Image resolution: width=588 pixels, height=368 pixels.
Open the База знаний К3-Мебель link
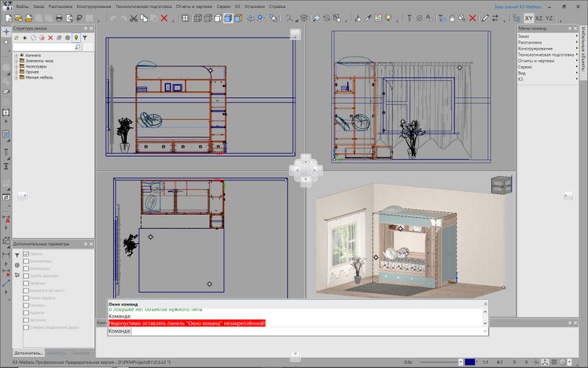point(517,7)
